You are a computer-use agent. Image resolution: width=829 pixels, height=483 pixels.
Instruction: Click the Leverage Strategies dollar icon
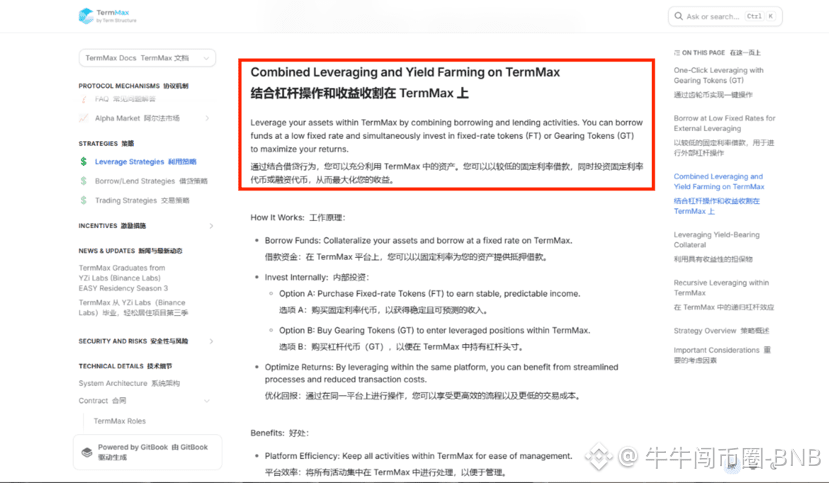pyautogui.click(x=84, y=162)
